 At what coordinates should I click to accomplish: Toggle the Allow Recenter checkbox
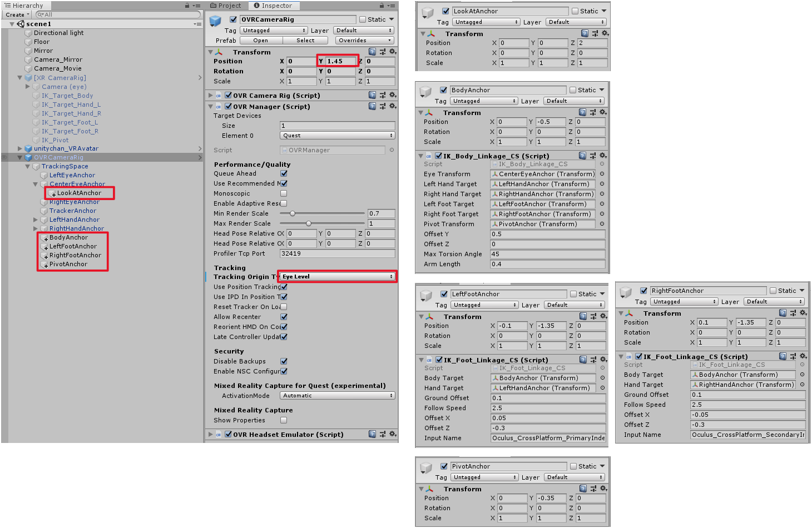284,316
